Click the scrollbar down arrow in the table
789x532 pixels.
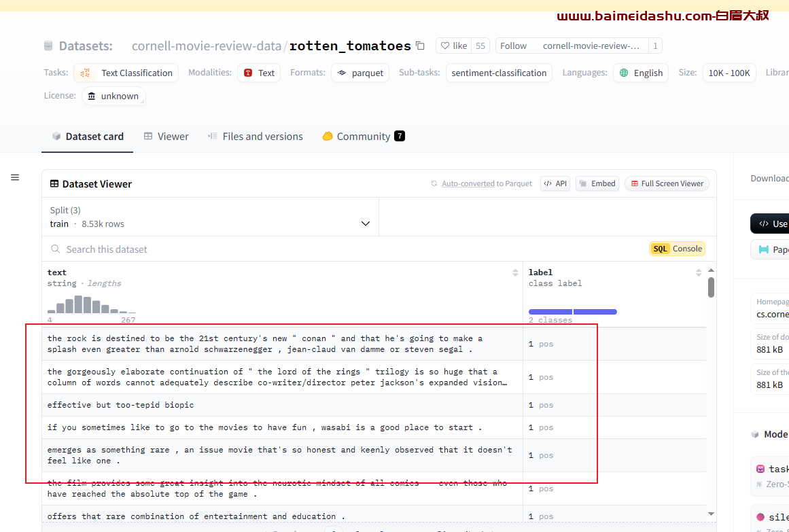pos(711,514)
